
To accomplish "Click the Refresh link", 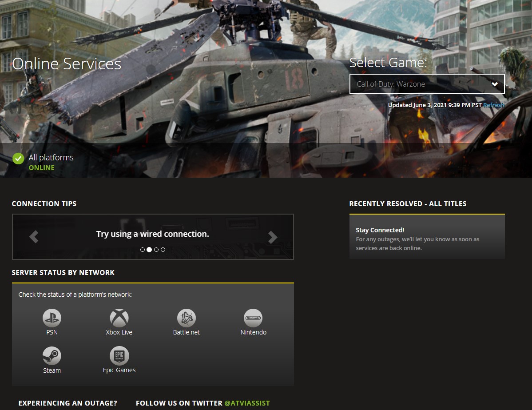I will click(494, 105).
